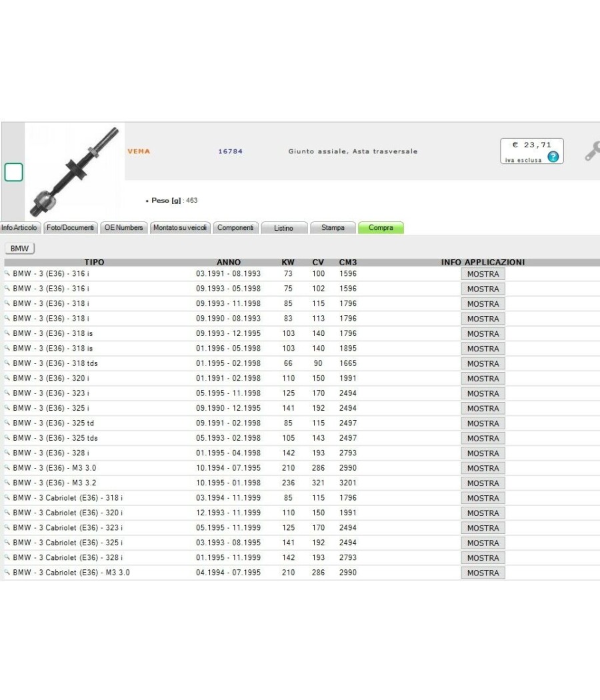Click magnifier icon for 325 tds row
600x700 pixels.
(7, 437)
